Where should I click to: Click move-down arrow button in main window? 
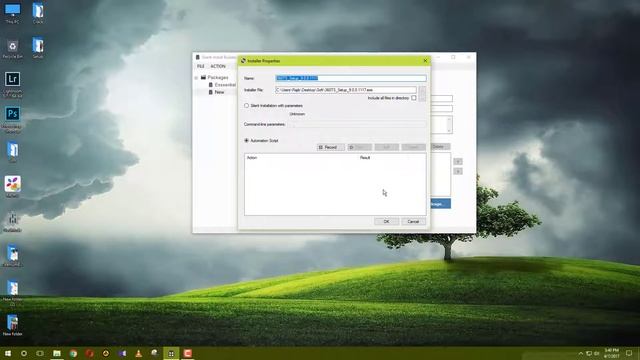(458, 171)
